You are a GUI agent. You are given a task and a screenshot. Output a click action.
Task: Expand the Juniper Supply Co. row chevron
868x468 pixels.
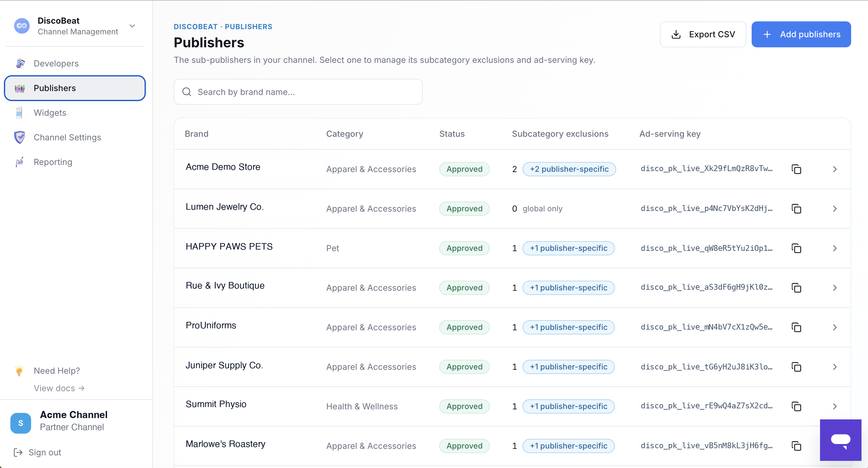pos(835,367)
